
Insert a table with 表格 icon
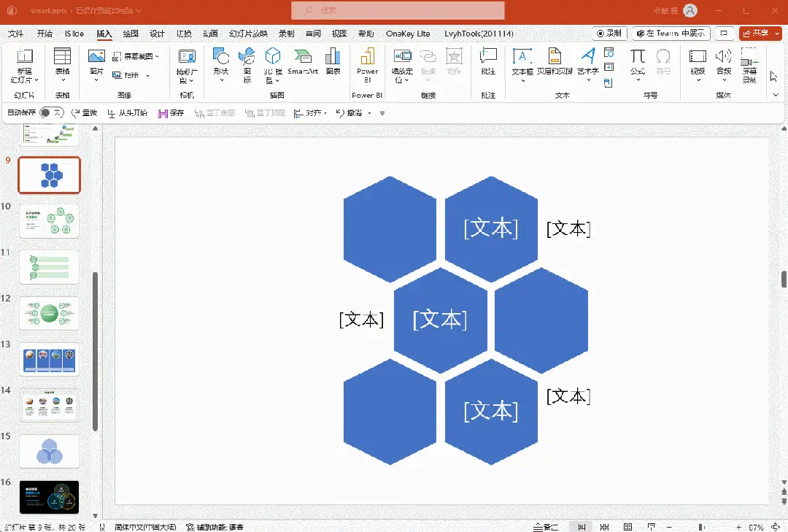(62, 61)
